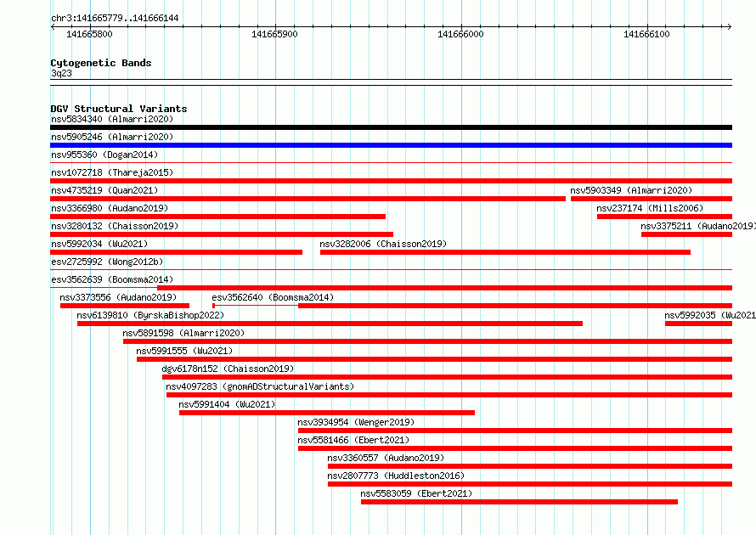Click the Cytogenetic Bands track title

101,63
